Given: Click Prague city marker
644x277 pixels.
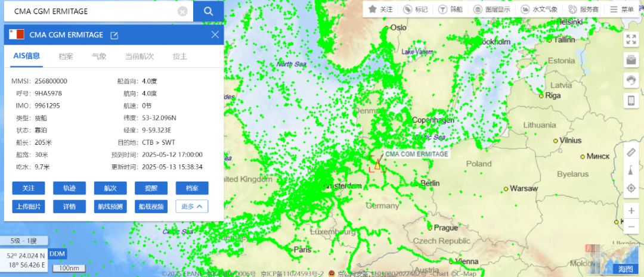Looking at the screenshot, I should (x=430, y=228).
